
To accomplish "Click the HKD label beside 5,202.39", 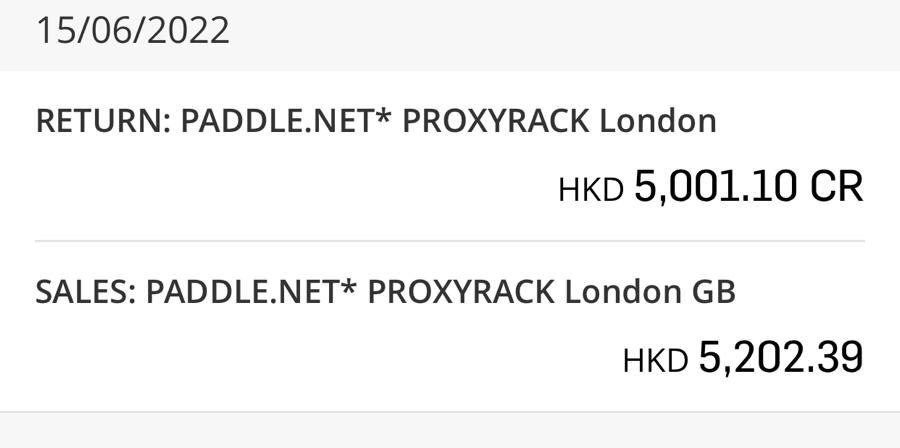I will [x=655, y=361].
